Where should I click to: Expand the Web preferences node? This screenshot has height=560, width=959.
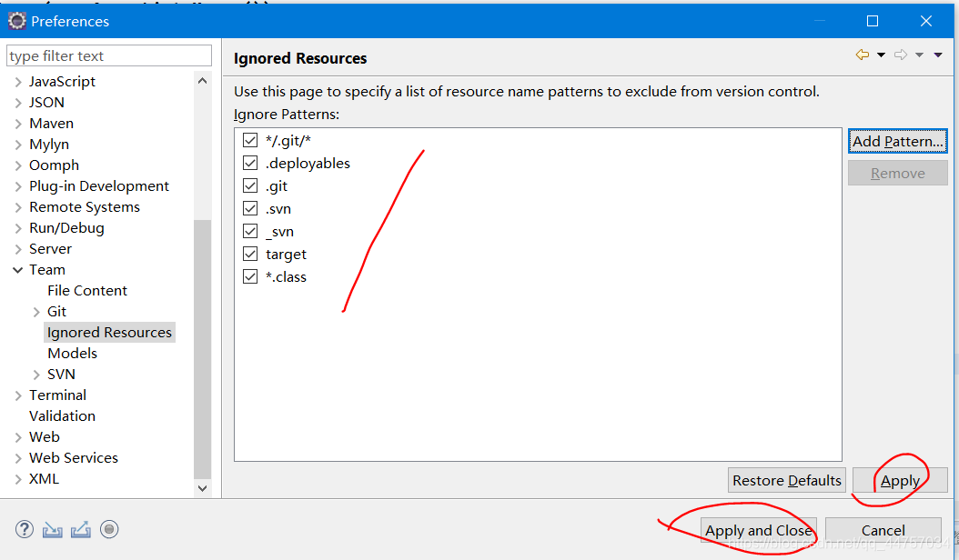[17, 437]
